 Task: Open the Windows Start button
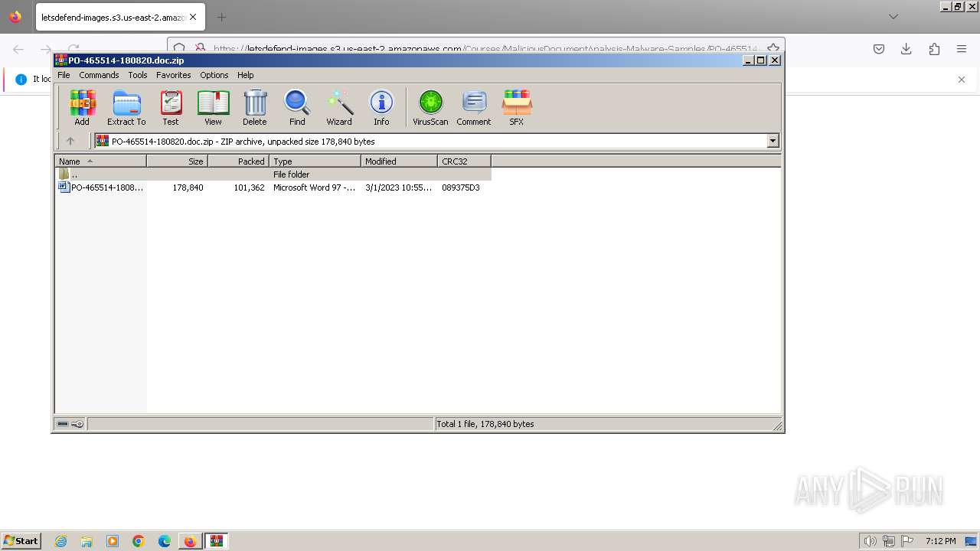coord(21,541)
